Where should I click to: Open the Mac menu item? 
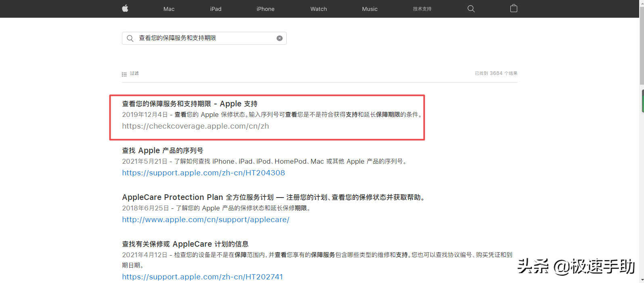[169, 9]
